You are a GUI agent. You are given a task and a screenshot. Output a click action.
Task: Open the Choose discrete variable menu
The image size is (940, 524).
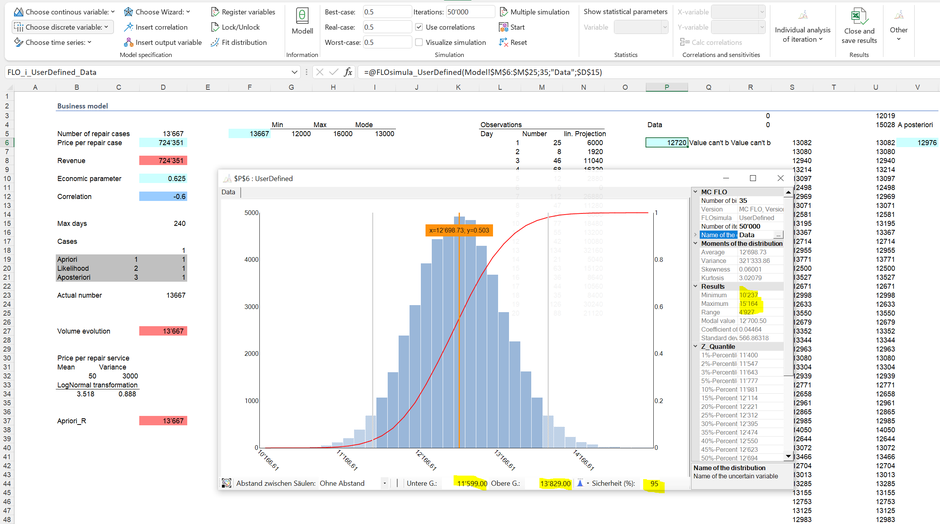click(x=62, y=27)
